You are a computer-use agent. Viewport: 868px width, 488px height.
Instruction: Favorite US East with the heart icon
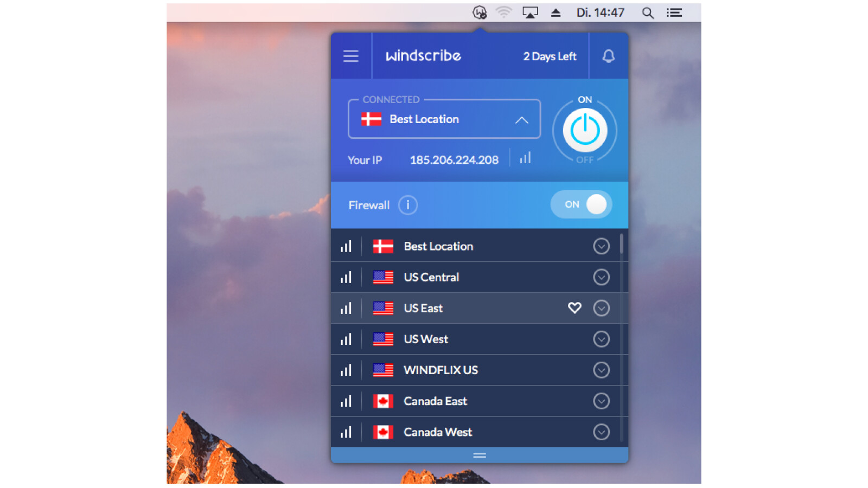click(575, 308)
